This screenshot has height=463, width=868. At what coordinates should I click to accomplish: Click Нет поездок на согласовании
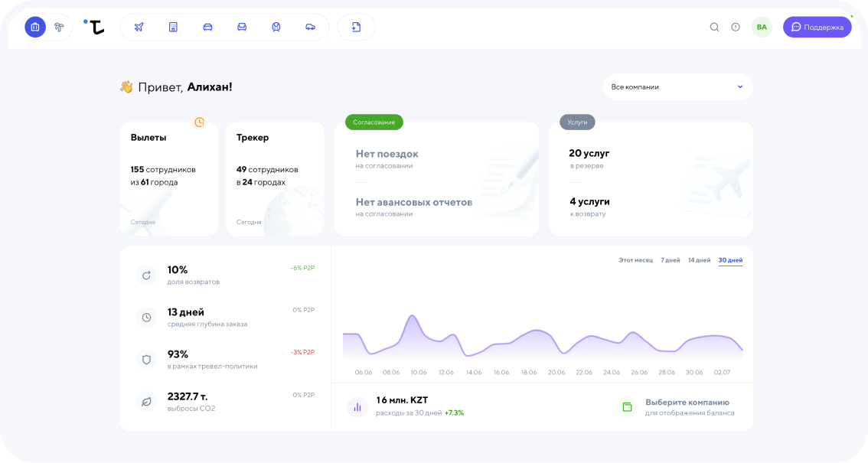387,158
